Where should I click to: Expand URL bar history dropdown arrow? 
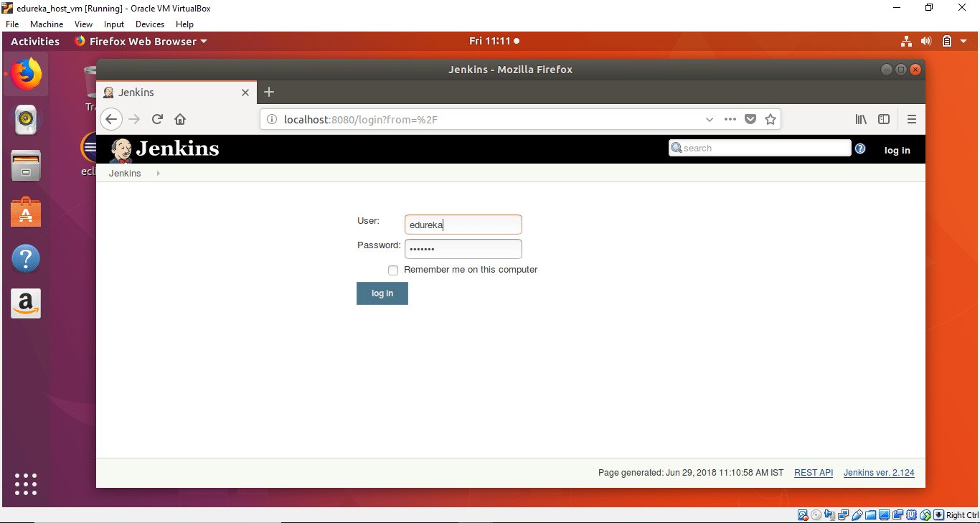[710, 119]
